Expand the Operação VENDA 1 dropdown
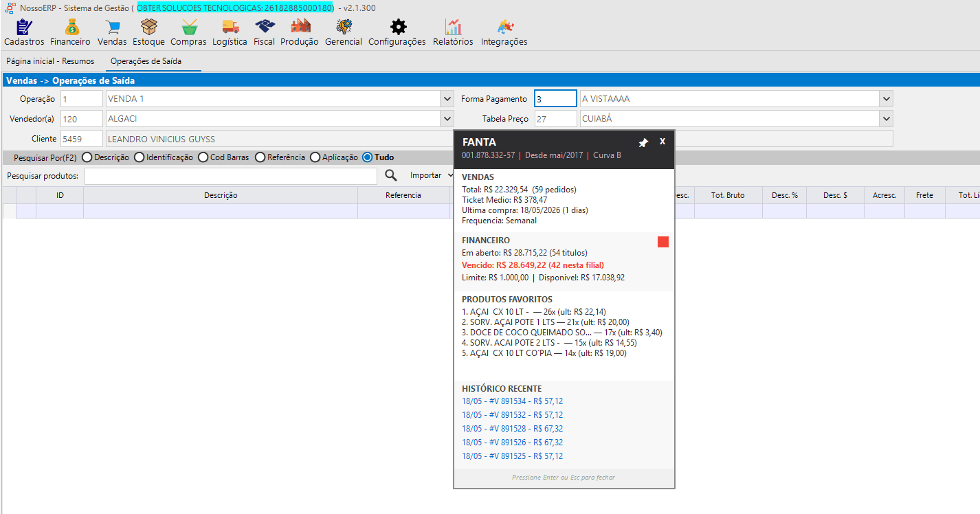This screenshot has height=514, width=980. [x=447, y=99]
